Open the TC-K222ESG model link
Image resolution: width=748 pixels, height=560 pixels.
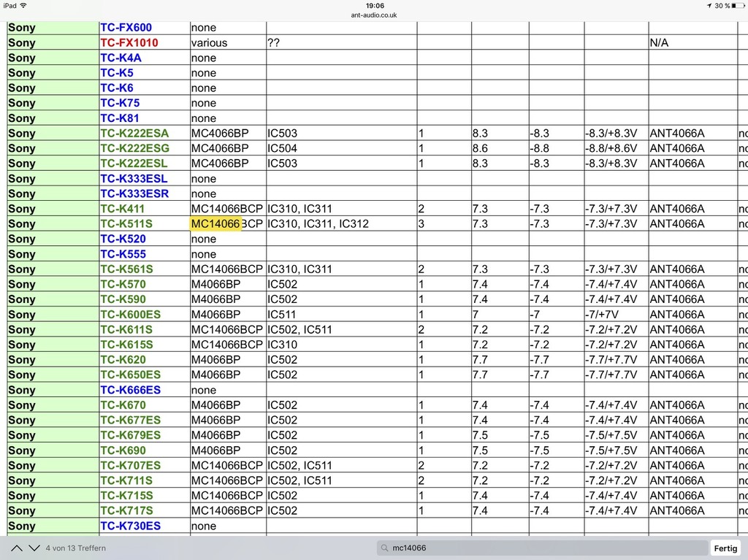click(x=134, y=148)
